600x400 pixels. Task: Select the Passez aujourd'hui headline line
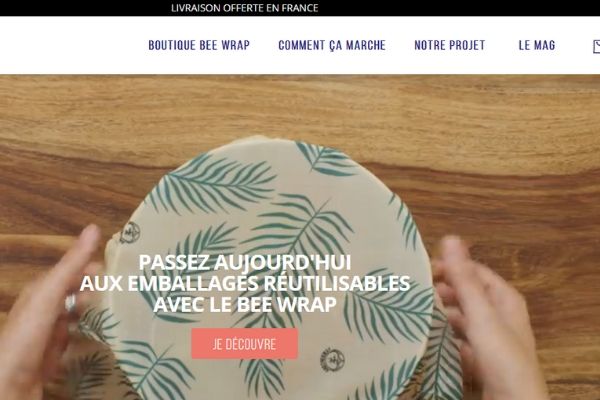245,263
